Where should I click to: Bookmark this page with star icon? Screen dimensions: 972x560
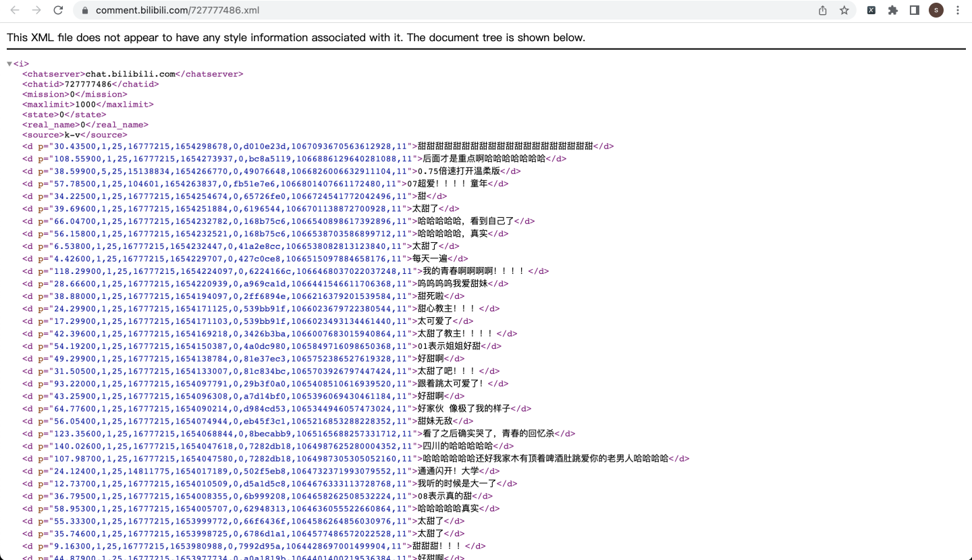pyautogui.click(x=844, y=10)
